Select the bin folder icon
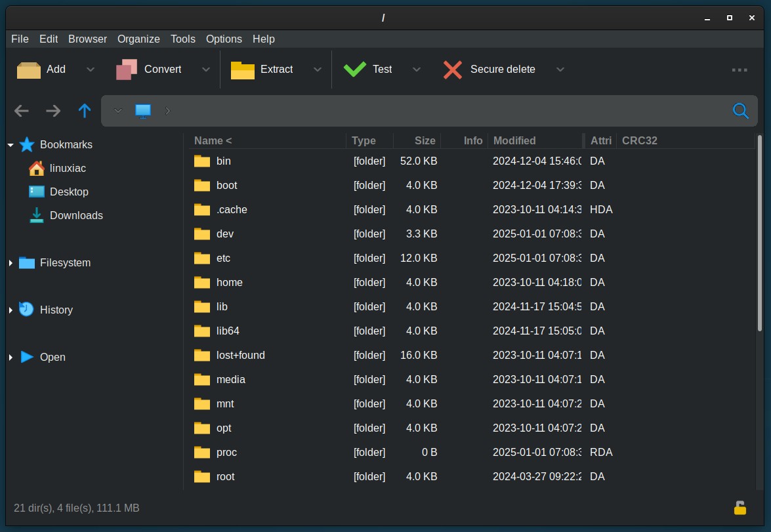 click(201, 161)
